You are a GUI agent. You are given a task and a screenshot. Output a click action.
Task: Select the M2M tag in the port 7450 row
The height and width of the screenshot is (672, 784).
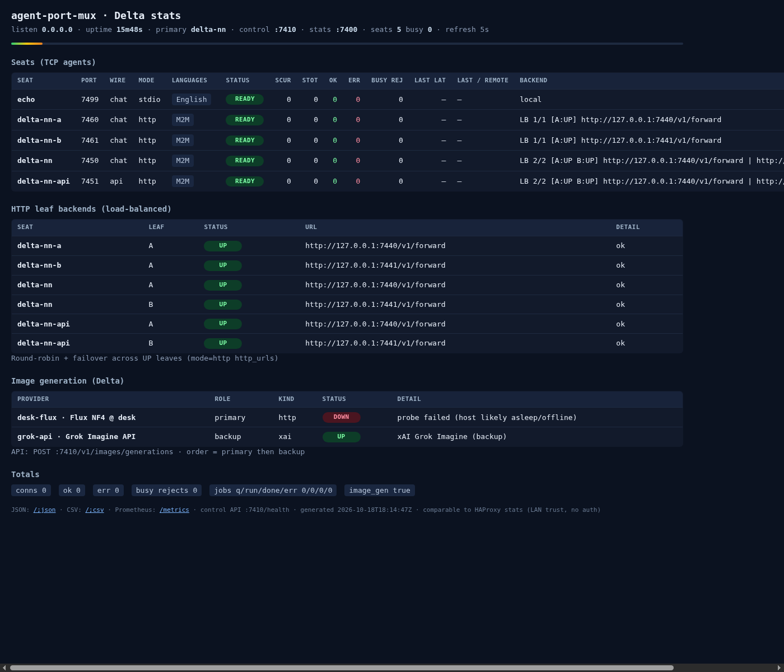pos(183,161)
